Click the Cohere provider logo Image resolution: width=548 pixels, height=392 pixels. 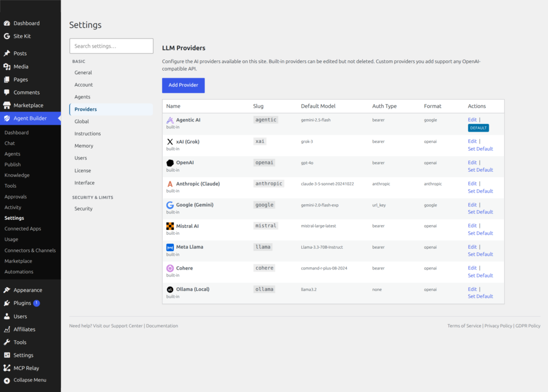[x=170, y=268]
